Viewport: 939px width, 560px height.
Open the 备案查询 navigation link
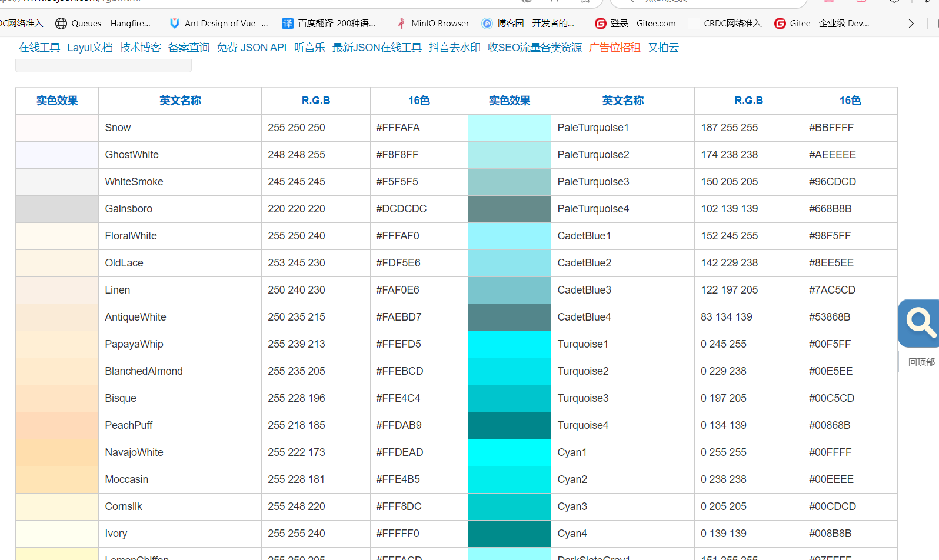click(189, 48)
